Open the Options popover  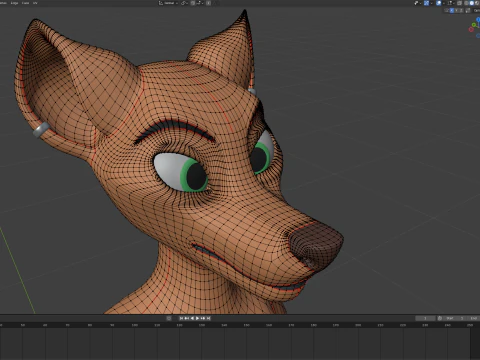coord(477,10)
